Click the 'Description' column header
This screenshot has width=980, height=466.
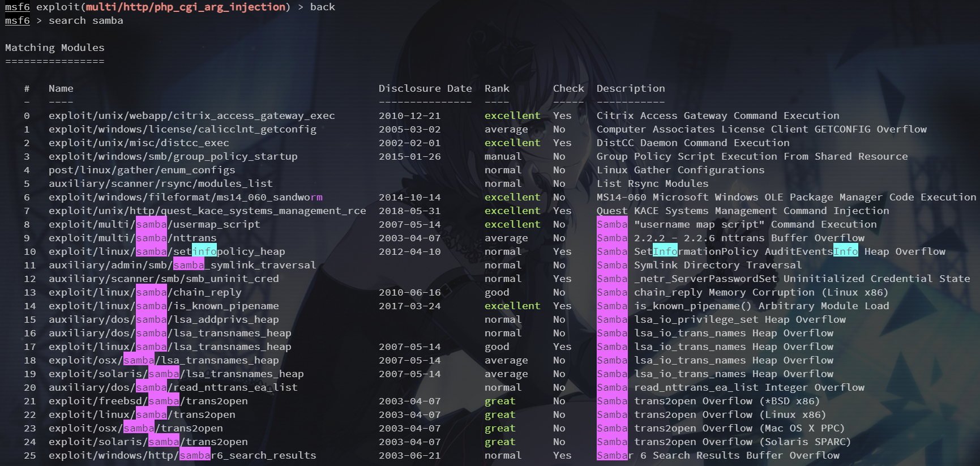coord(631,88)
